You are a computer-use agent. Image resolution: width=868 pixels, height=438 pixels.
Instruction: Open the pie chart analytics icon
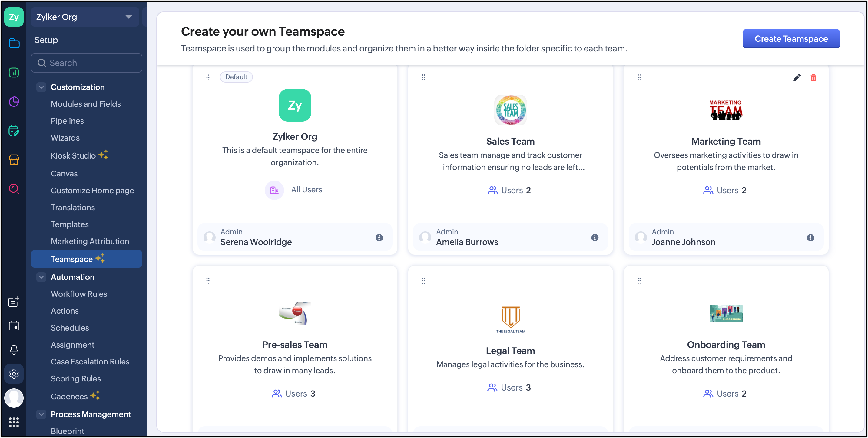(x=14, y=102)
